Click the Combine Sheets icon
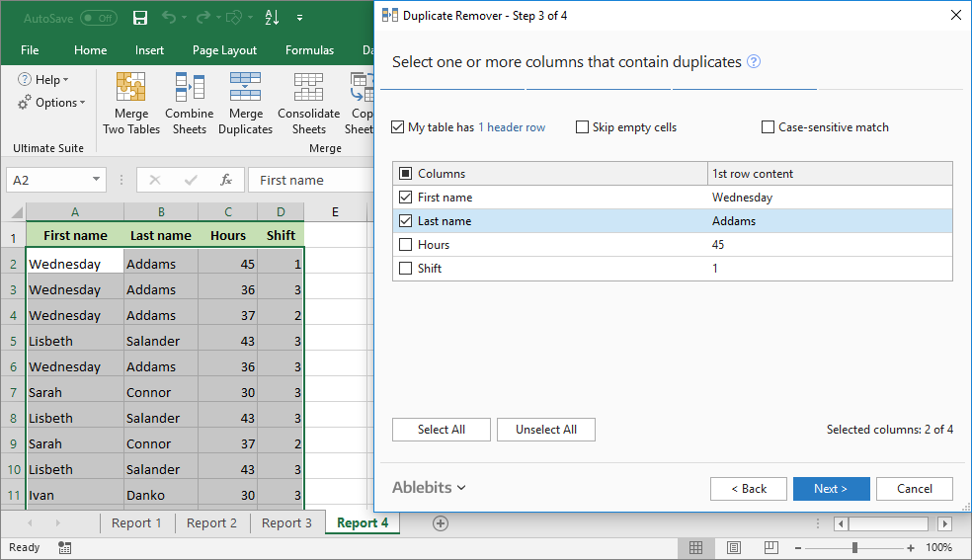 point(189,87)
